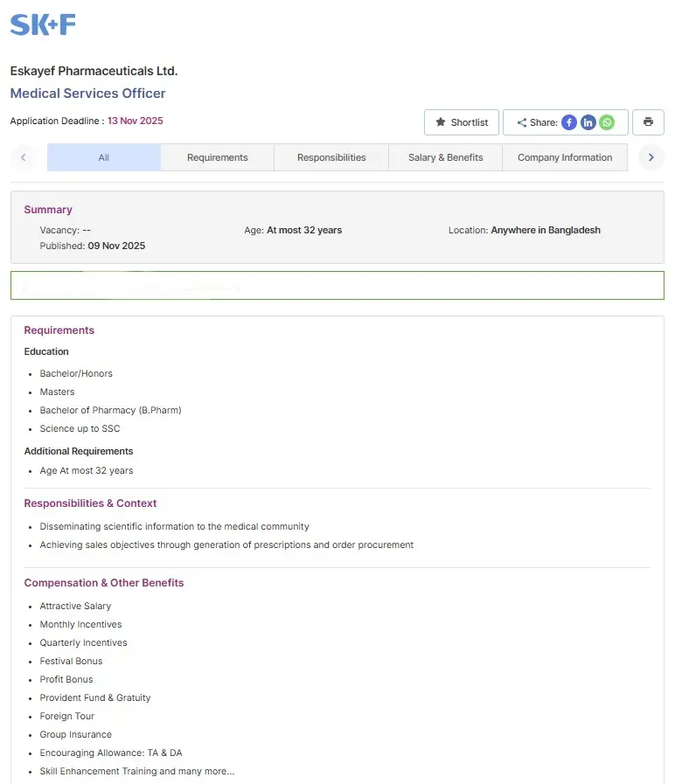This screenshot has height=784, width=675.
Task: Click the share icon beside Share label
Action: [x=522, y=123]
